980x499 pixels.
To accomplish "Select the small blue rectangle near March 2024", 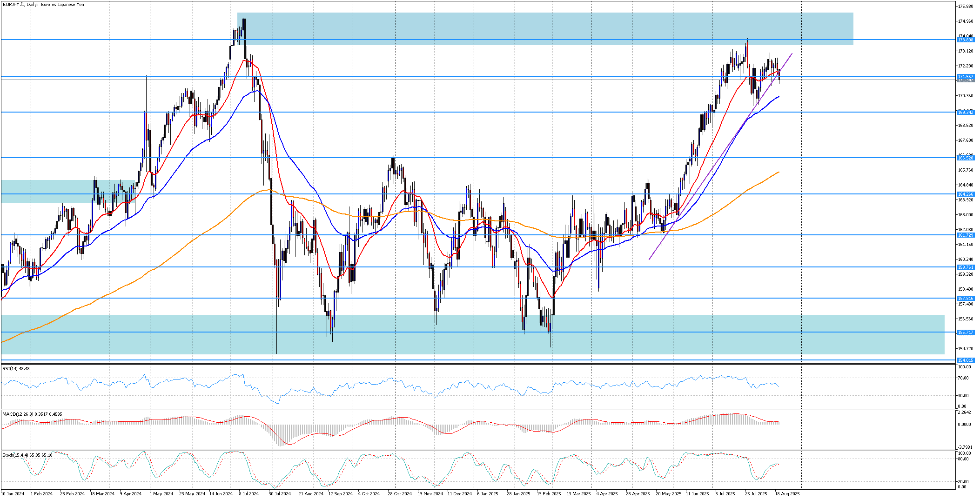I will (x=68, y=192).
